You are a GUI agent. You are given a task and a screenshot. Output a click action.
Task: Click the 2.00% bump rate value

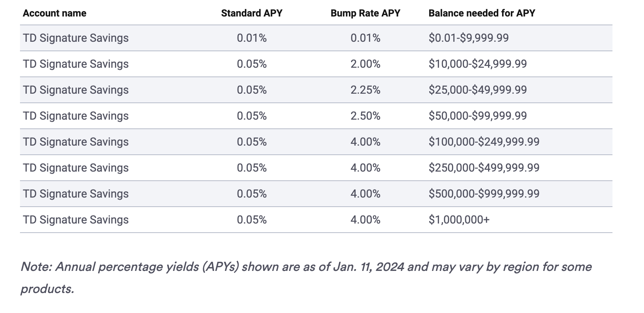coord(365,64)
